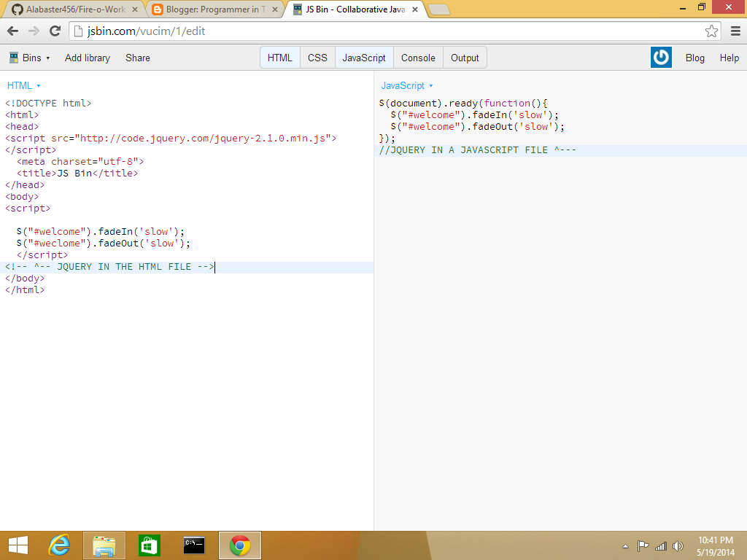Open File Explorer from the taskbar
747x560 pixels.
pos(104,545)
